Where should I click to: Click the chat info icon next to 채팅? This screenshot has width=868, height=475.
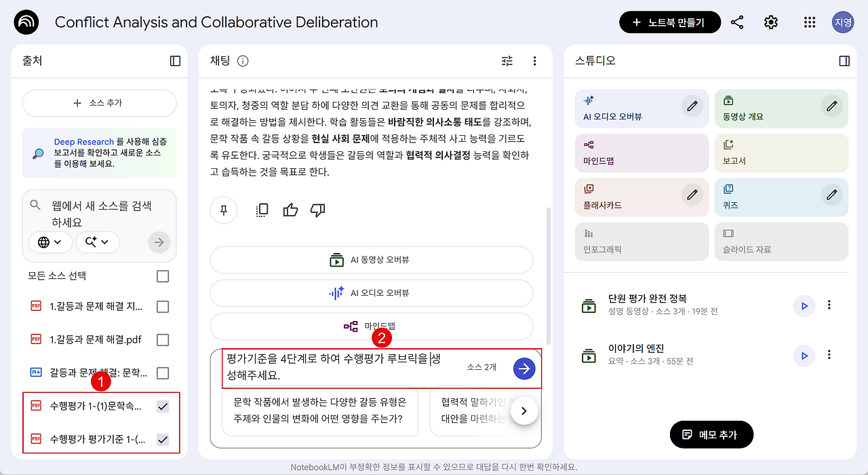(x=243, y=61)
